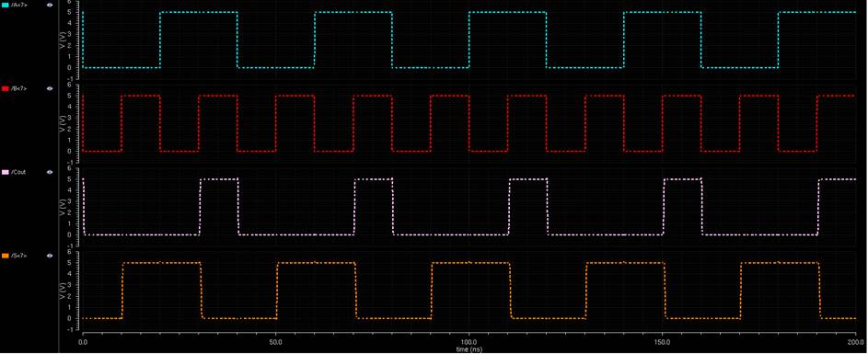
Task: Select the /S<7> signal label
Action: (17, 256)
